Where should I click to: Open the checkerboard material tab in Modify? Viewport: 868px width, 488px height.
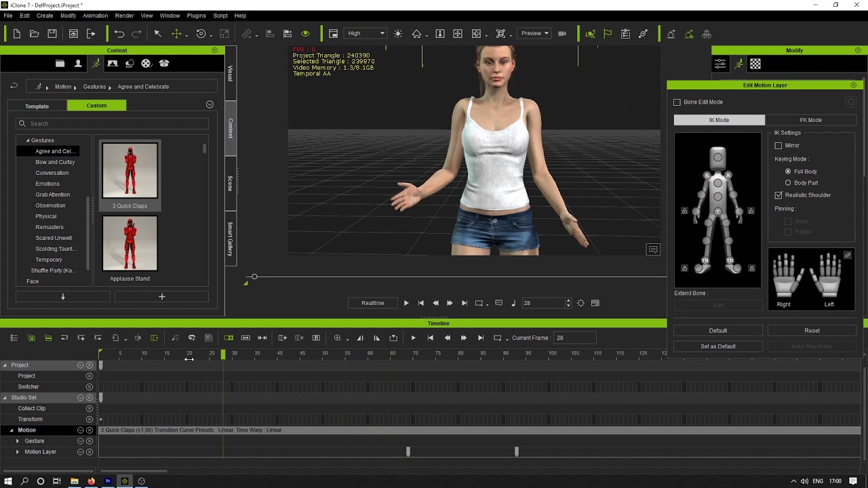(x=755, y=64)
